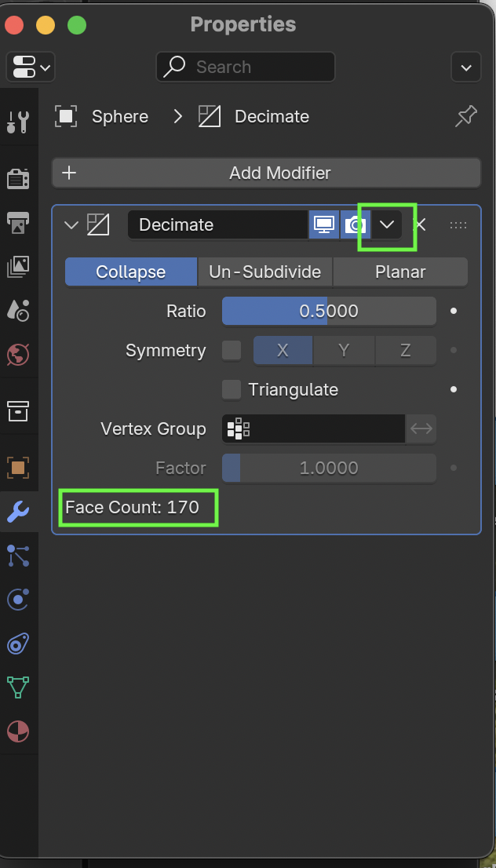This screenshot has width=496, height=868.
Task: Collapse the Decimate modifier panel
Action: (71, 225)
